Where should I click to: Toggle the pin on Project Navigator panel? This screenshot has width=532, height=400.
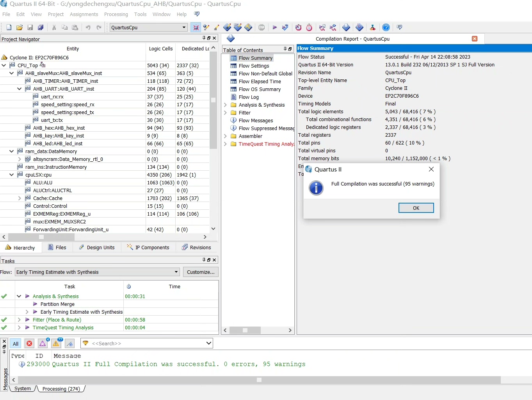click(x=204, y=38)
